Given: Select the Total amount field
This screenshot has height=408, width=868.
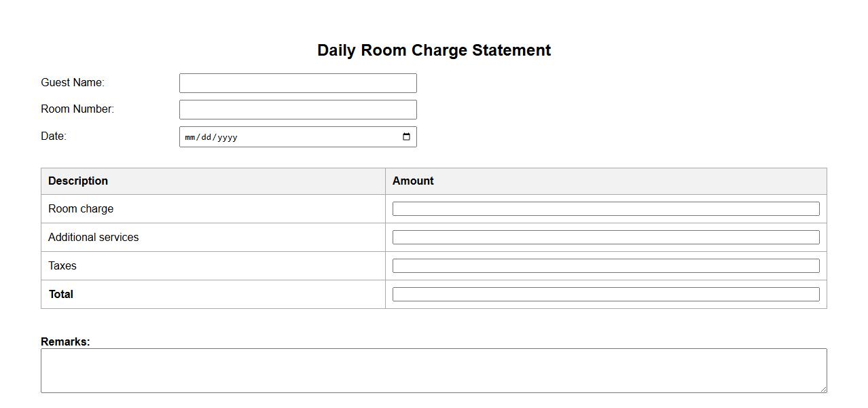Looking at the screenshot, I should click(x=605, y=295).
